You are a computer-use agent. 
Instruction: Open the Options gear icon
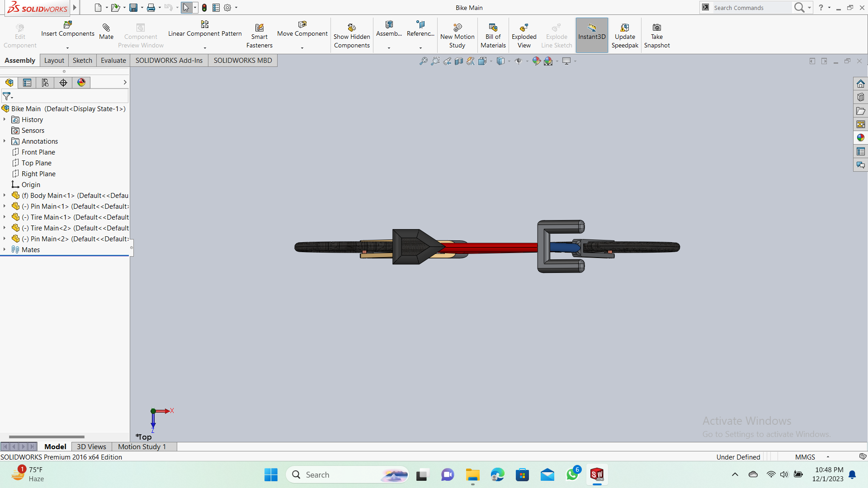pos(227,8)
